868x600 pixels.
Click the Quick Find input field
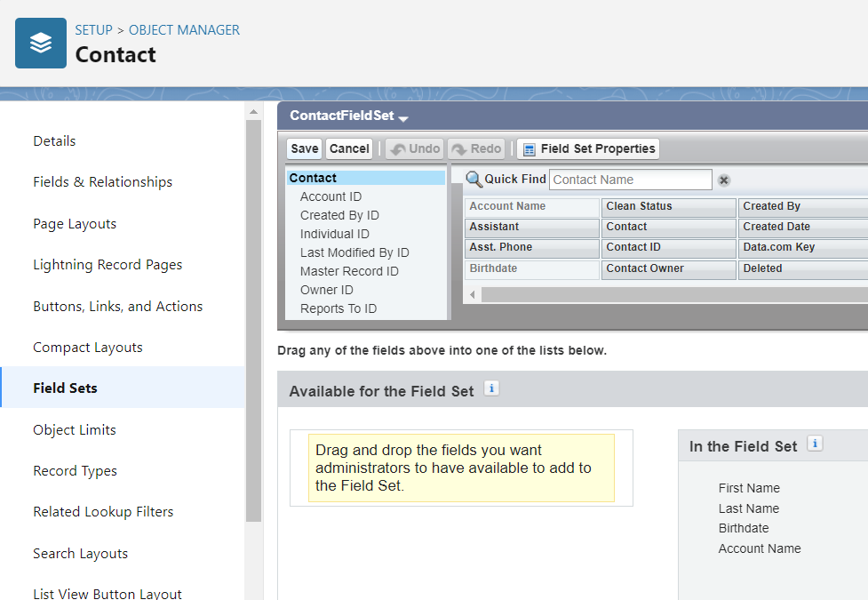[x=630, y=180]
